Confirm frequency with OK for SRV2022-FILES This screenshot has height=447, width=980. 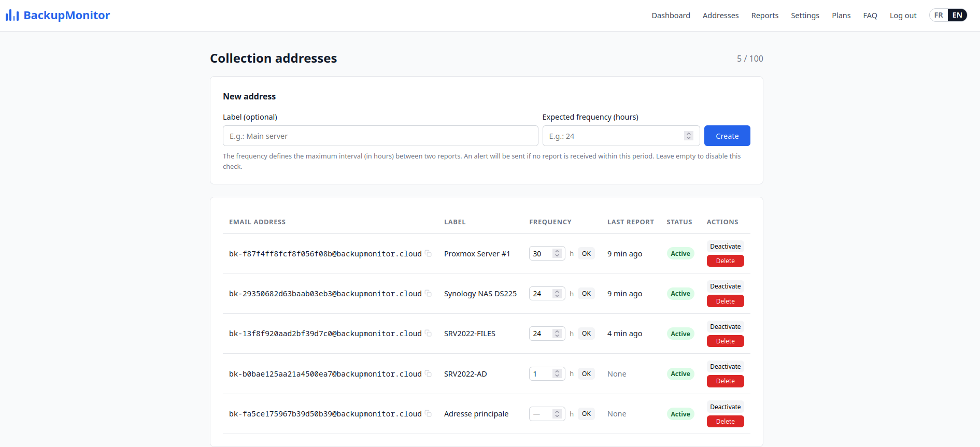[586, 333]
